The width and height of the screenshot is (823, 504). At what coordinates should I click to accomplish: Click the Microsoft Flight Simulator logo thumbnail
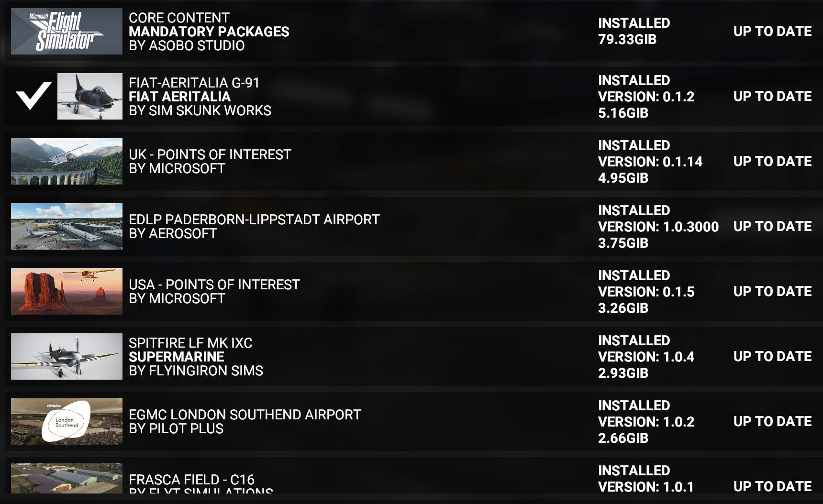click(x=67, y=31)
